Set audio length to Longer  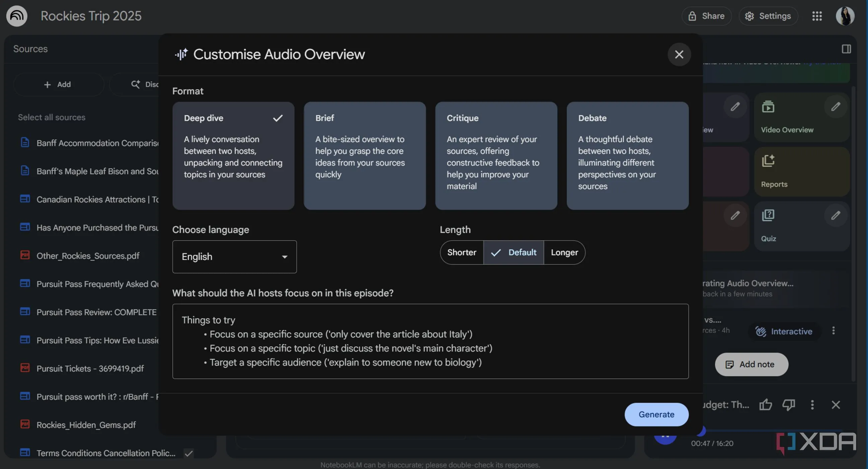pyautogui.click(x=564, y=252)
